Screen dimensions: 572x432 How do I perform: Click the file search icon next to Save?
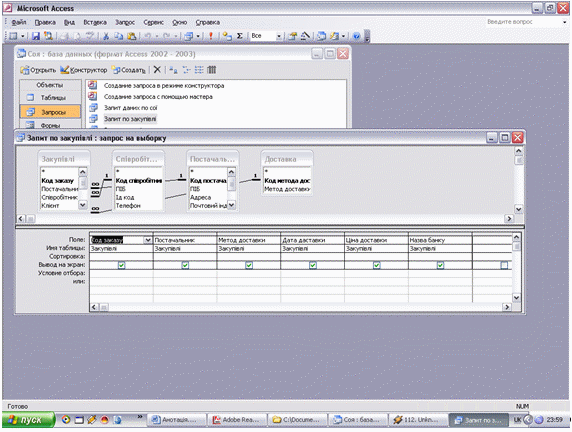click(x=49, y=36)
